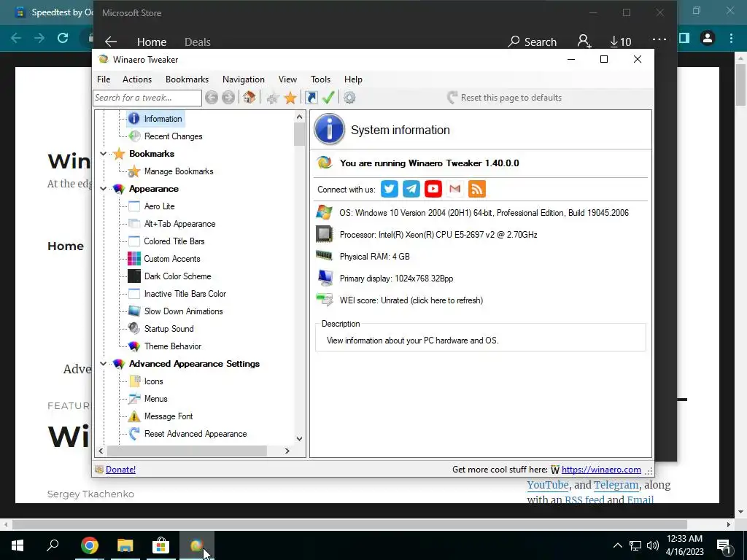Click tree horizontal scrollbar right arrow

click(x=287, y=451)
